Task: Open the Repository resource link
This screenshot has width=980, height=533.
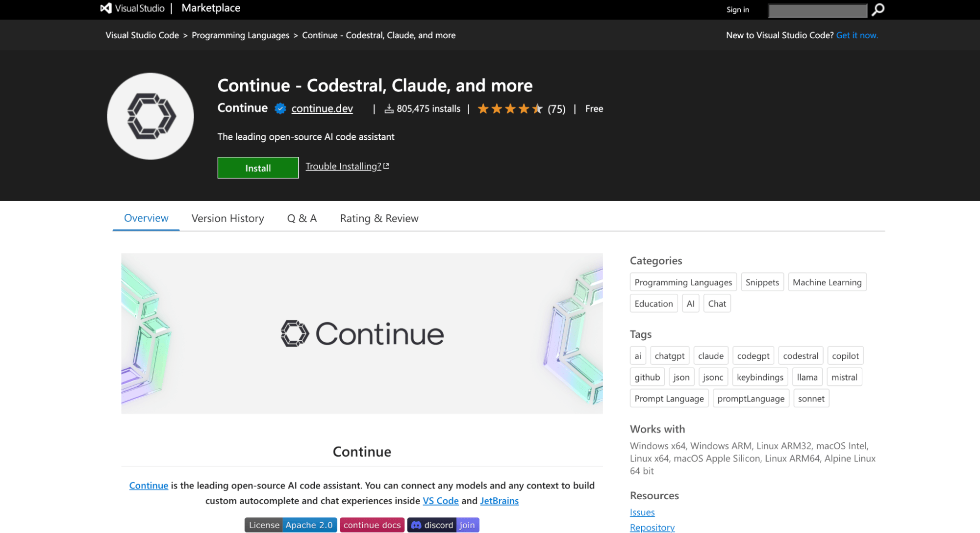Action: (652, 527)
